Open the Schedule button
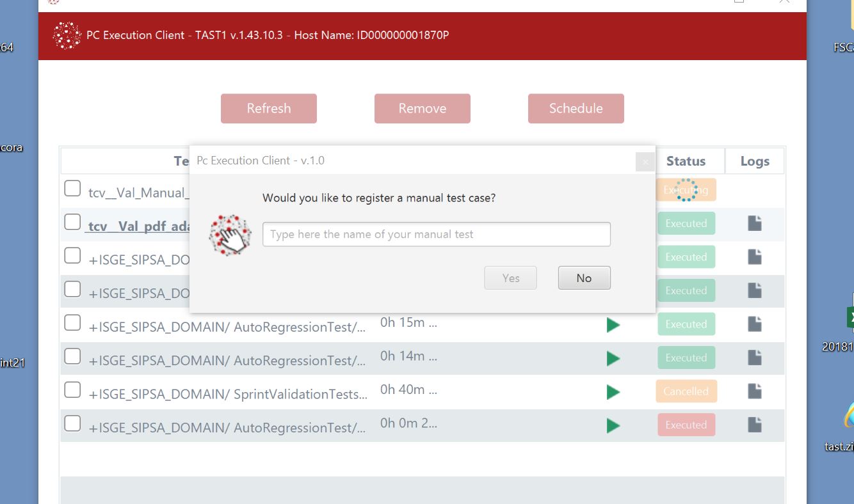 (576, 109)
